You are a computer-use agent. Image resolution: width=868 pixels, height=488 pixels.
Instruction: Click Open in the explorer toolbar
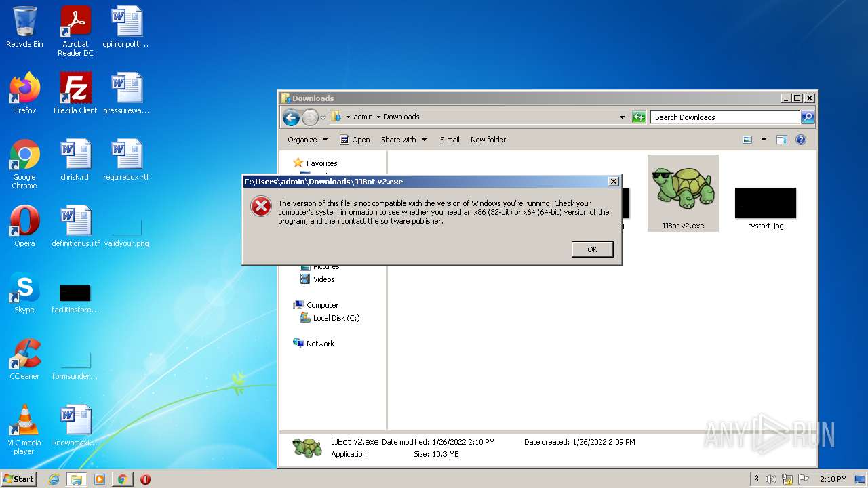[355, 140]
